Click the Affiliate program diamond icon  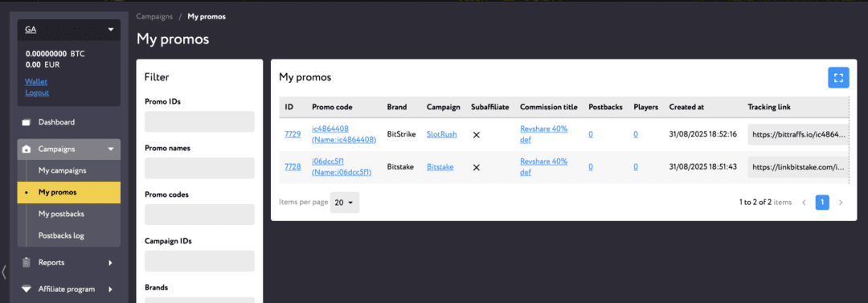(26, 289)
